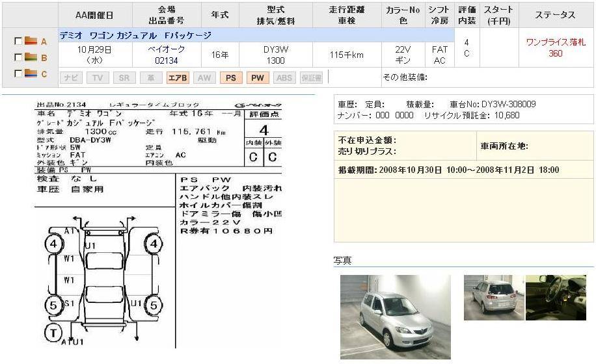Click the 保証書 warranty badge
Image resolution: width=596 pixels, height=364 pixels.
click(x=311, y=78)
